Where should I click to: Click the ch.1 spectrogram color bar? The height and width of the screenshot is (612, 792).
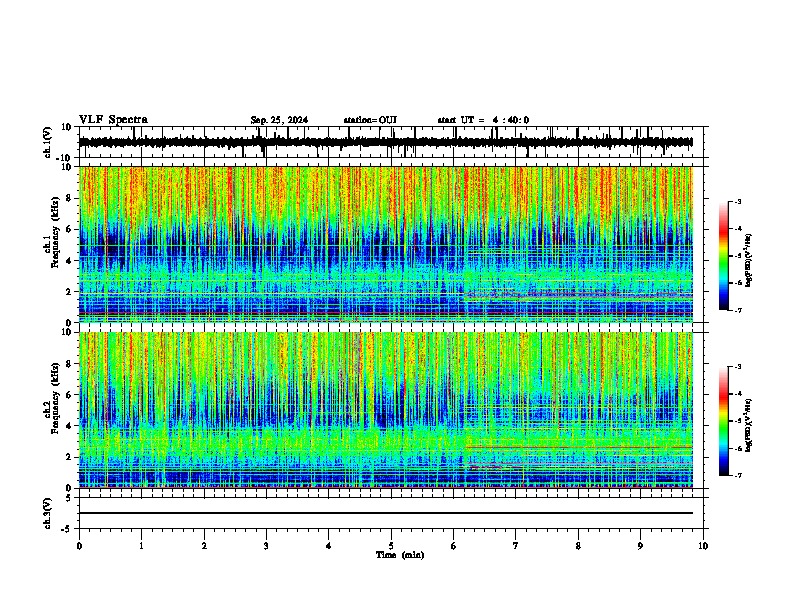[724, 256]
